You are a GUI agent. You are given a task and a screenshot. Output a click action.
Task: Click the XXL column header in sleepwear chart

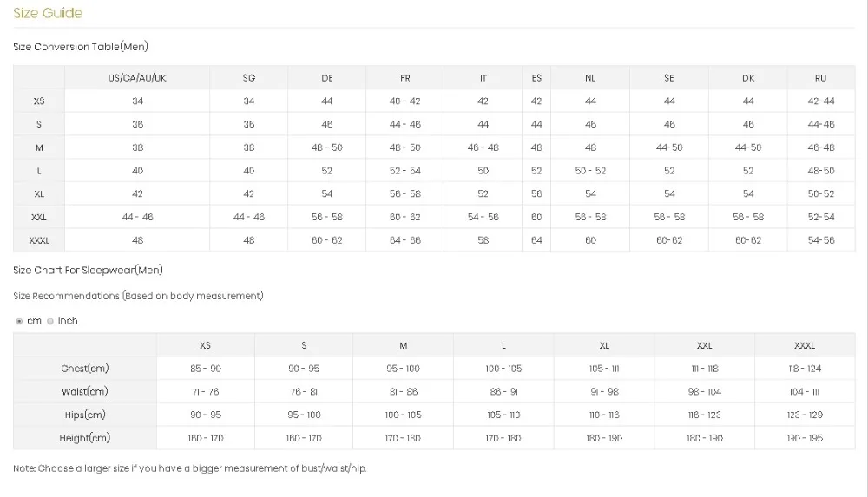[704, 345]
